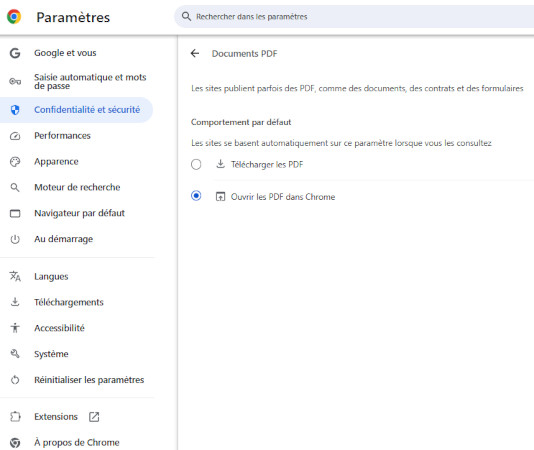Click the Comportement par défaut heading
The width and height of the screenshot is (534, 450).
pos(241,122)
